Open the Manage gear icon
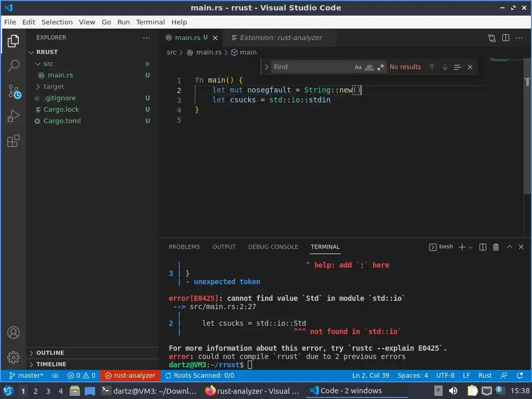The height and width of the screenshot is (399, 532). click(x=13, y=357)
